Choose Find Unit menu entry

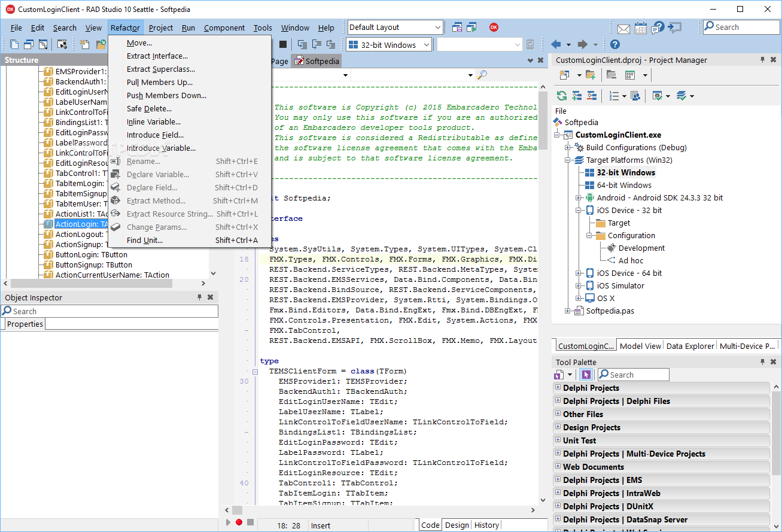click(190, 241)
